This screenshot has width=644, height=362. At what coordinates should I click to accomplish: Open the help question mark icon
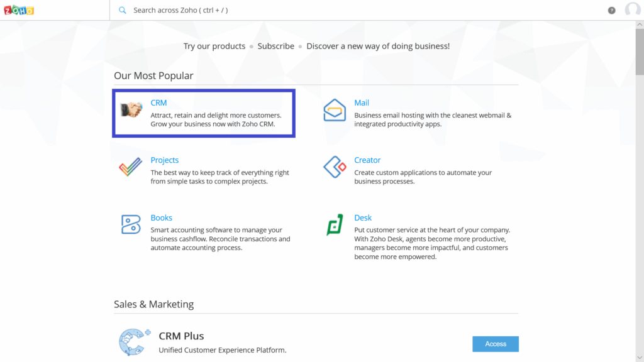[611, 10]
